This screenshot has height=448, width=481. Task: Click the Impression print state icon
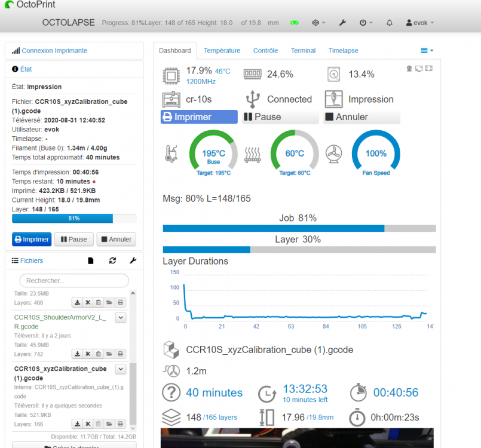[334, 99]
